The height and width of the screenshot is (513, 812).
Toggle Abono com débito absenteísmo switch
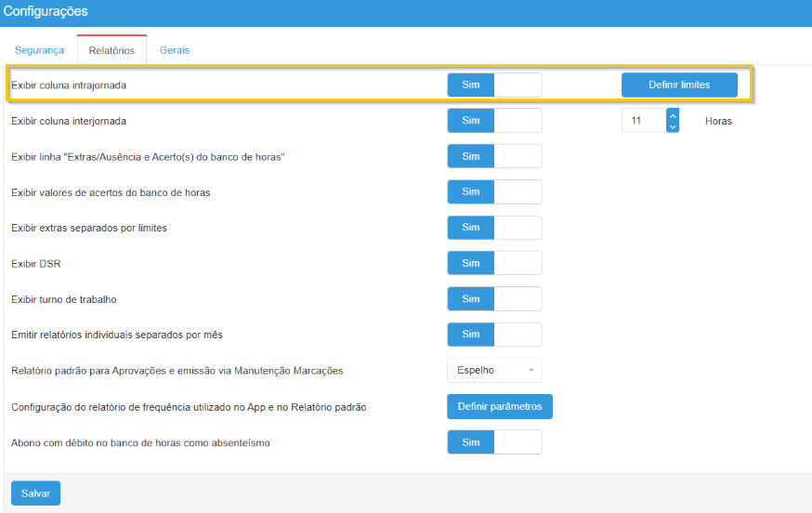(493, 442)
